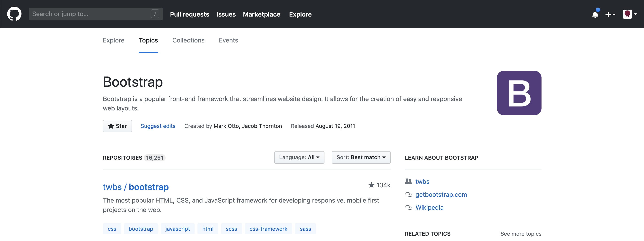Open the twbs organization sidebar link

pyautogui.click(x=422, y=182)
